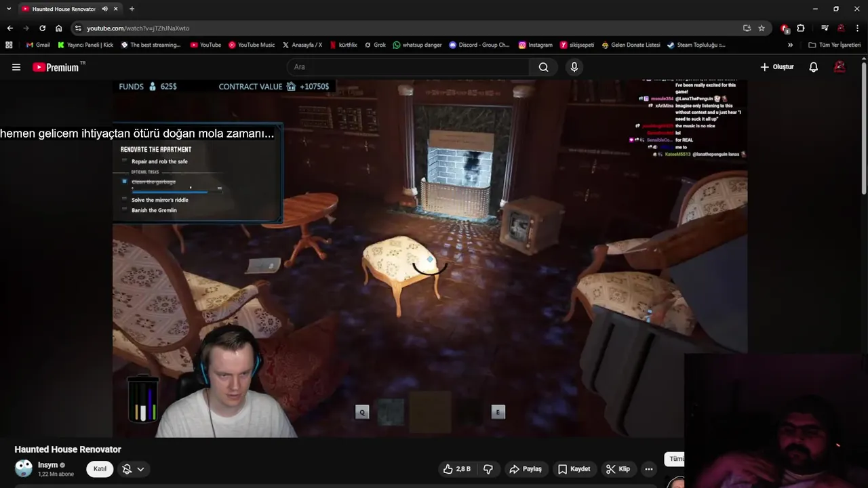Start voice search with the microphone icon
The height and width of the screenshot is (488, 868).
(x=574, y=67)
